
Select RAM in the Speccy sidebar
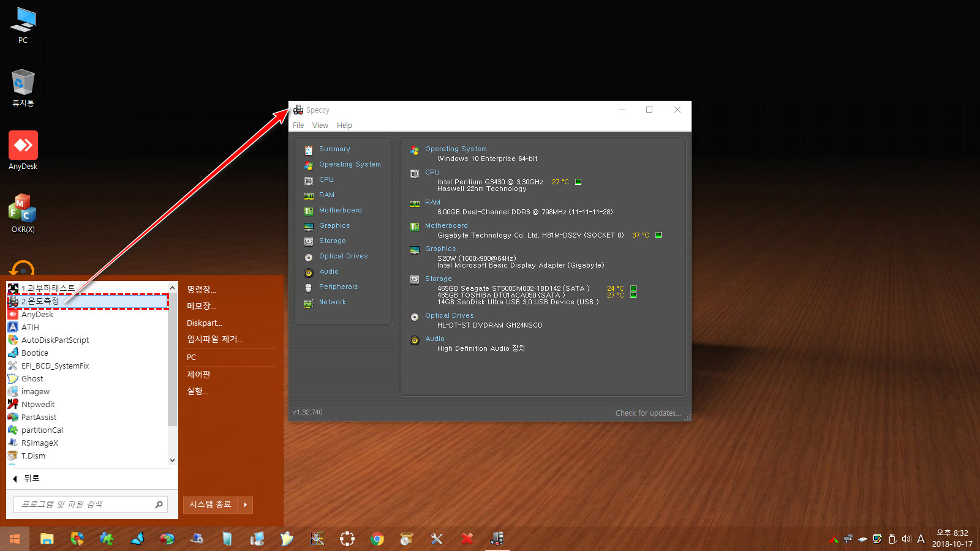click(x=326, y=195)
